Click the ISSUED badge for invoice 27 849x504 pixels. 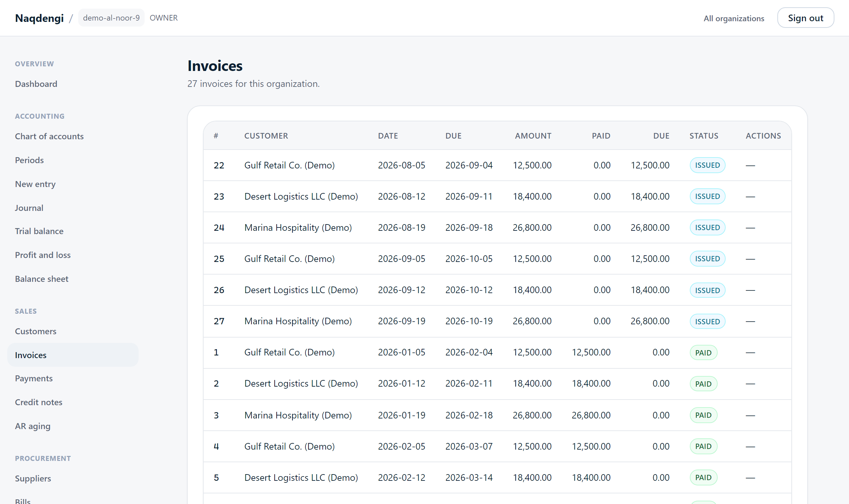(x=707, y=321)
